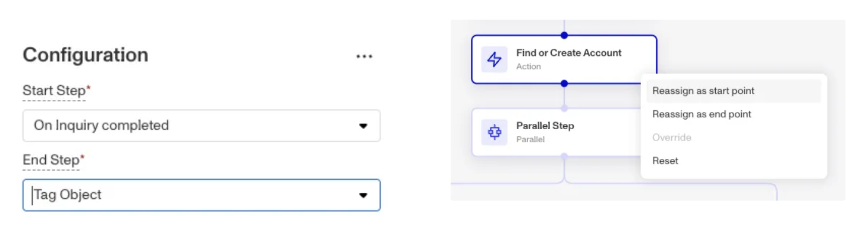This screenshot has height=225, width=868.
Task: Click the Parallel Step puzzle icon
Action: (494, 132)
